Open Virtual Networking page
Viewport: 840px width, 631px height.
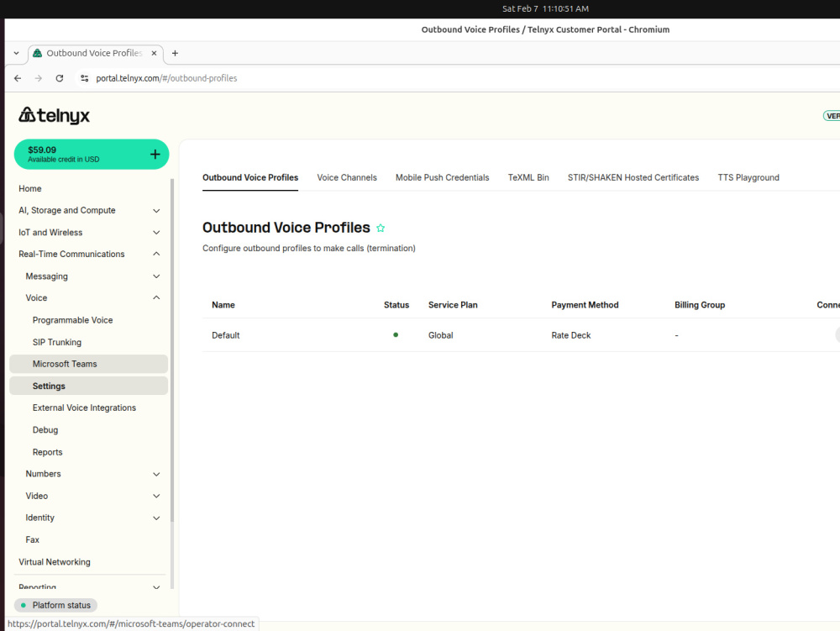[54, 562]
